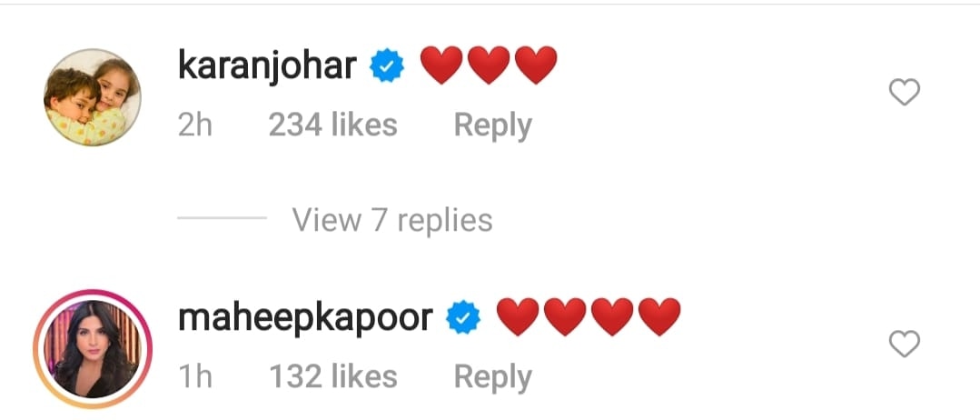Click the maheepkapoor username
Viewport: 980px width, 420px height.
tap(305, 318)
